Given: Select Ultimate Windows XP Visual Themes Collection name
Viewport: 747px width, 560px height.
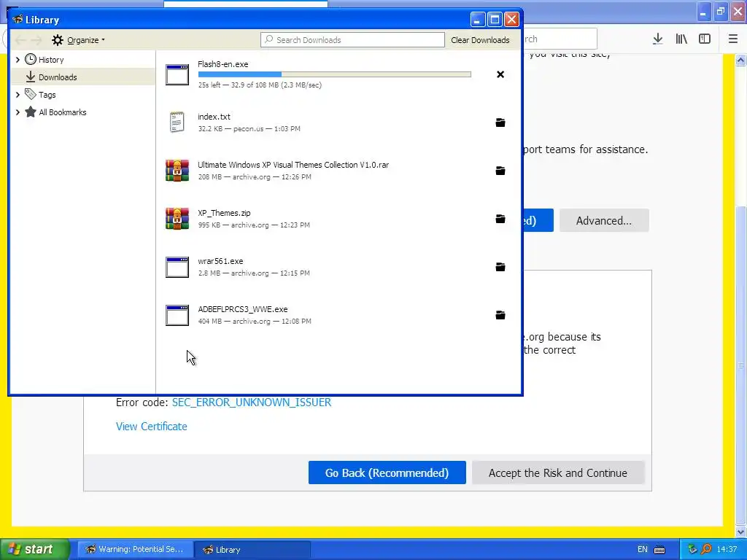Looking at the screenshot, I should tap(293, 166).
